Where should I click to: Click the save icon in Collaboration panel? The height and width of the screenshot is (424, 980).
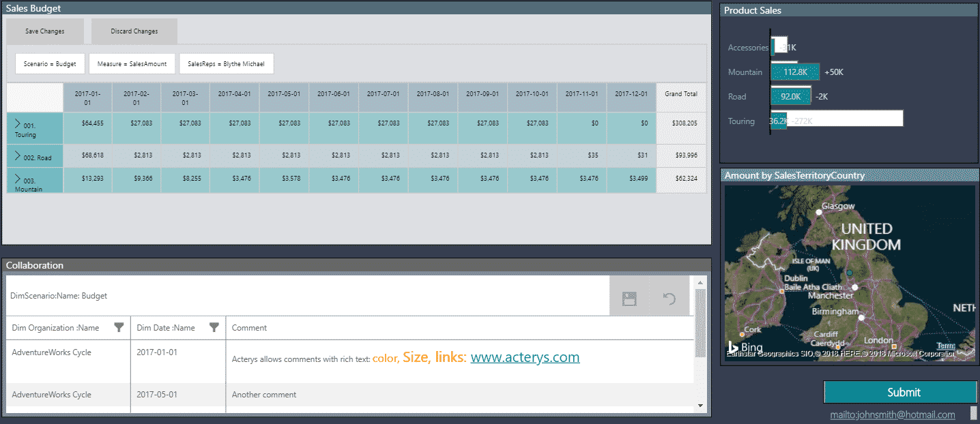click(x=629, y=299)
